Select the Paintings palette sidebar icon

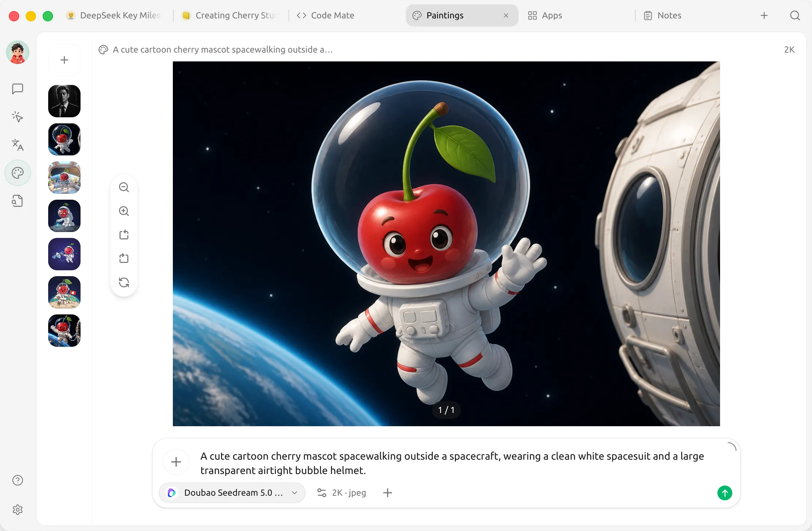coord(17,173)
